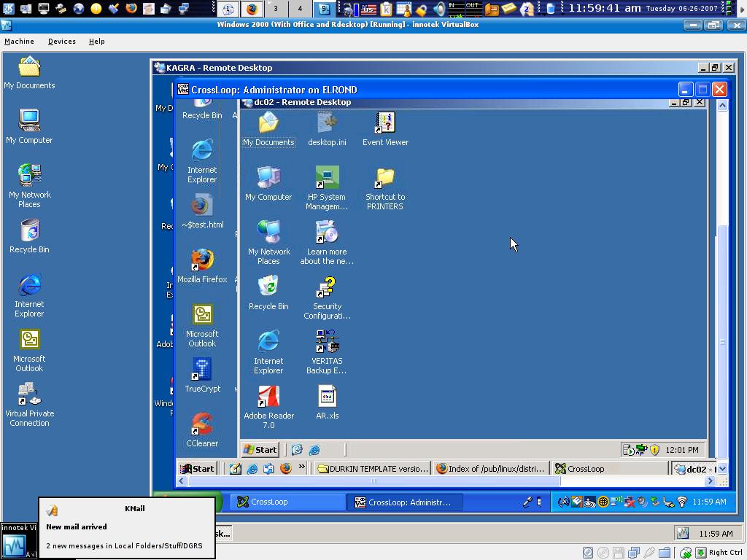Expand the quick launch overflow chevron
Screen dimensions: 747x560
pos(301,468)
